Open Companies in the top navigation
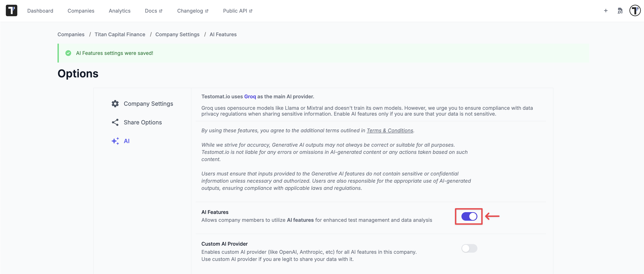644x274 pixels. pos(81,11)
